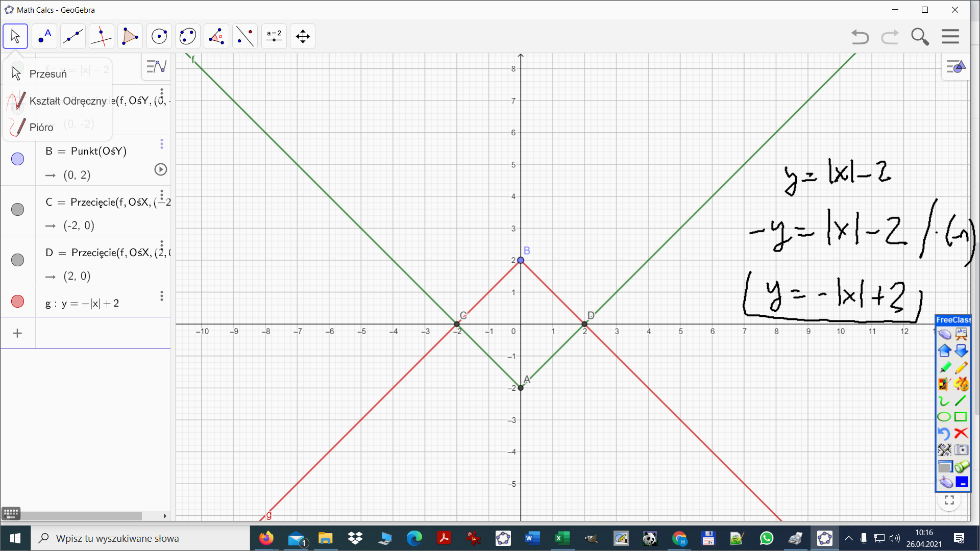Start animation of point B

[161, 169]
